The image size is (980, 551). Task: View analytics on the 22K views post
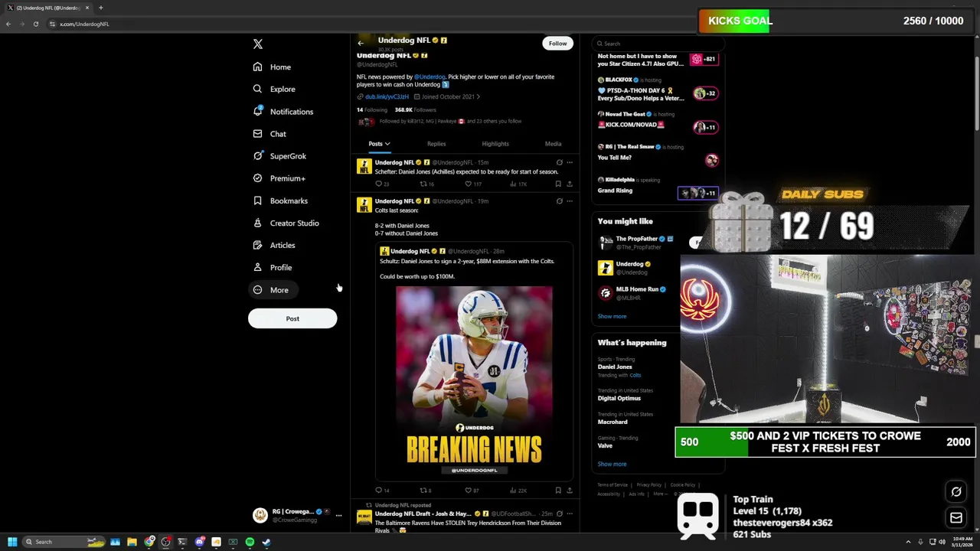coord(518,490)
